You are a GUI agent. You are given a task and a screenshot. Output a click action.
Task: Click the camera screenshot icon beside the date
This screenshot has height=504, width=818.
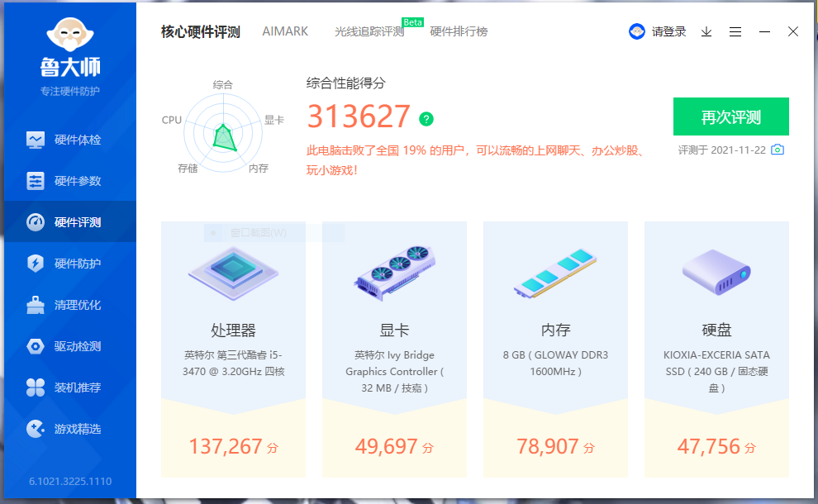tap(777, 150)
